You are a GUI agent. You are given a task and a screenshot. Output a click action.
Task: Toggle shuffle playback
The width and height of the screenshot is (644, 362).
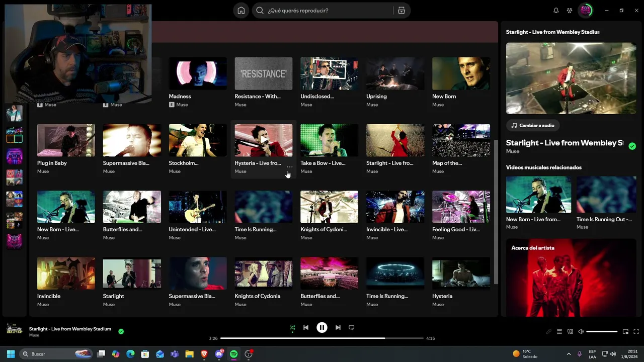[292, 328]
